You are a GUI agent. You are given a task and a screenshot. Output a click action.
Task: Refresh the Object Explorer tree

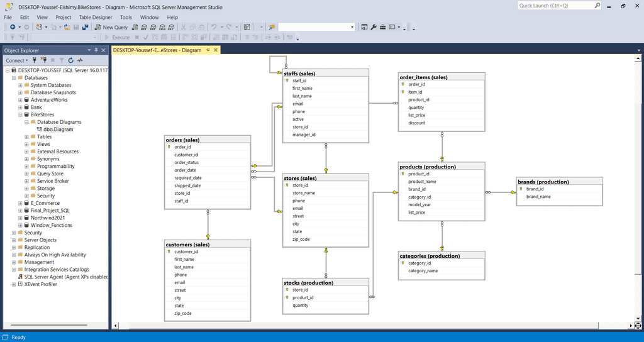click(71, 60)
